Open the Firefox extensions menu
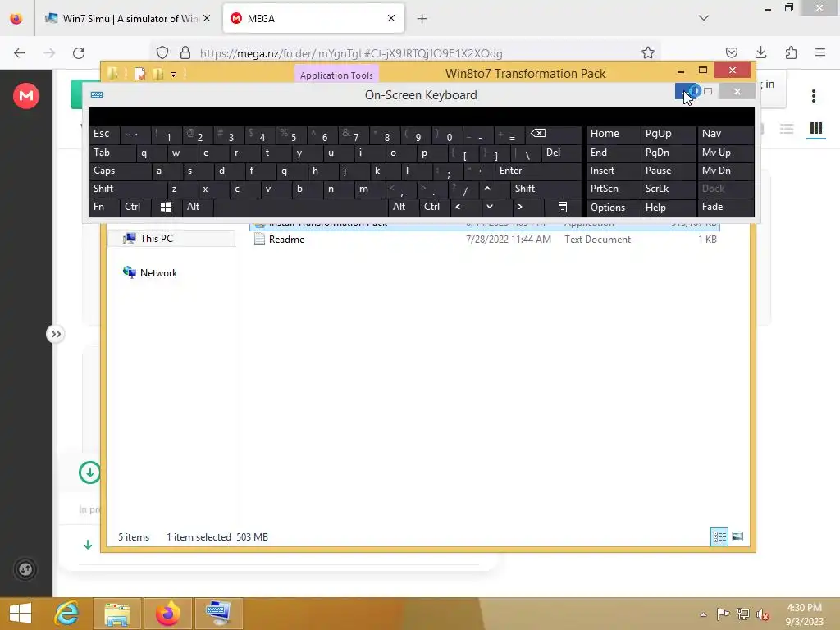The width and height of the screenshot is (840, 630). coord(791,52)
